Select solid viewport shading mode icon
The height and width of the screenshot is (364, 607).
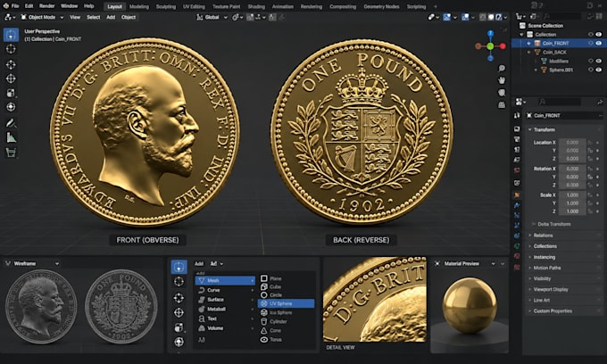pos(490,17)
